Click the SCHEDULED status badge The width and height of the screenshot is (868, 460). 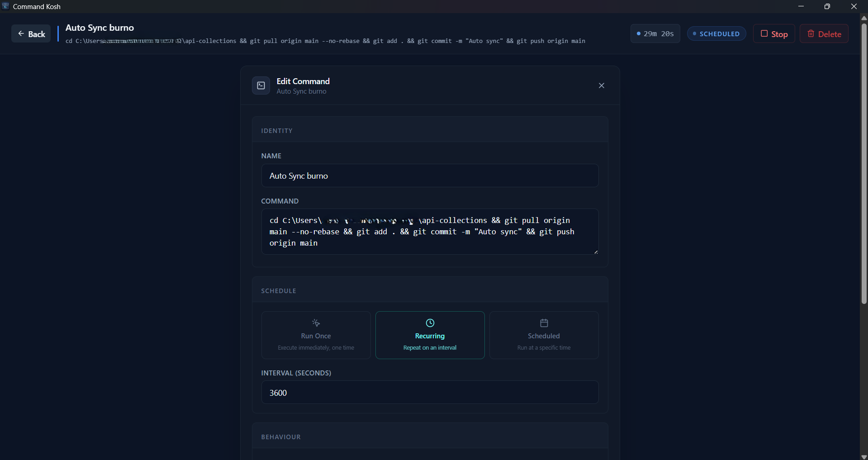(x=716, y=34)
